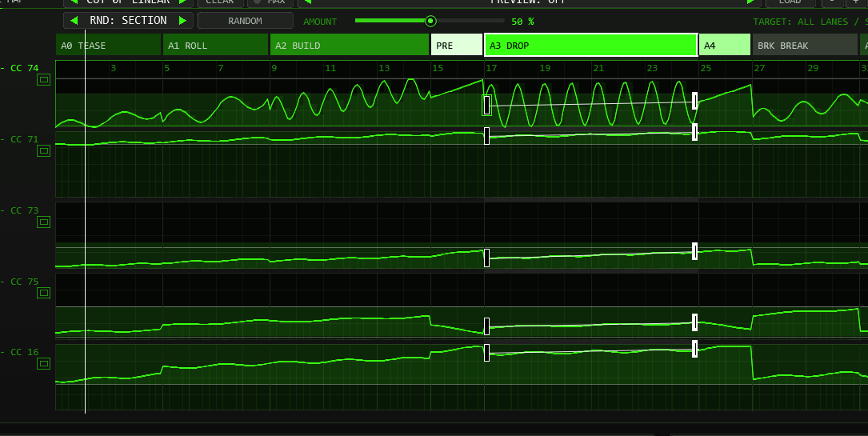
Task: Click the CC 74 lane box icon
Action: 44,80
